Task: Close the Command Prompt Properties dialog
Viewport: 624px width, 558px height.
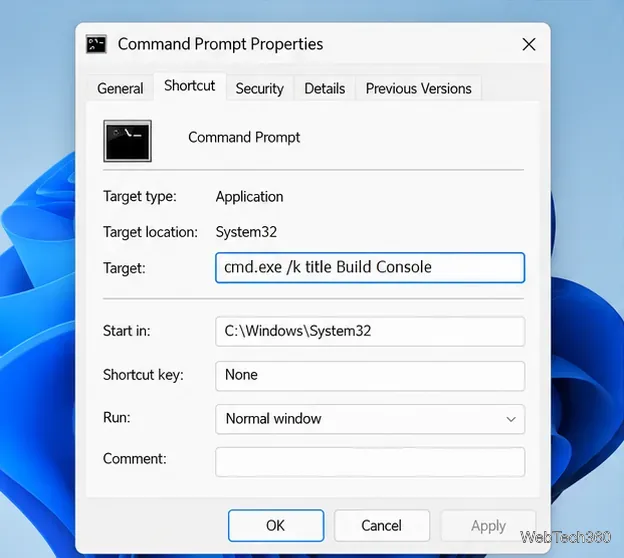Action: (x=529, y=44)
